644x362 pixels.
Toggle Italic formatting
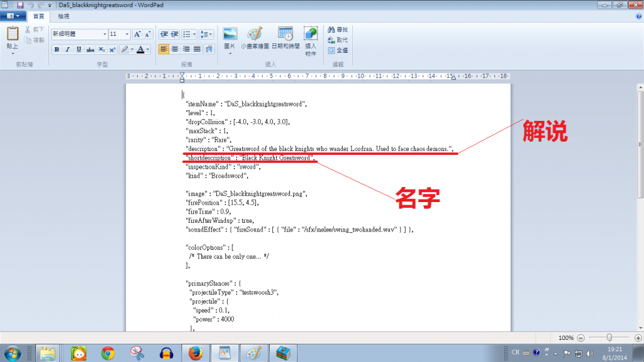68,49
